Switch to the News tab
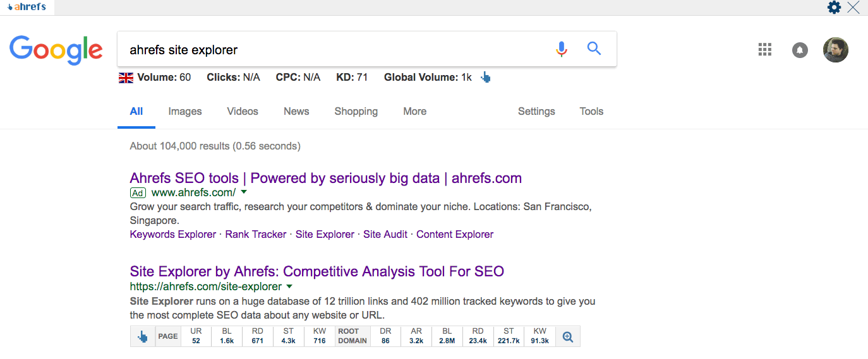The width and height of the screenshot is (868, 359). tap(296, 112)
